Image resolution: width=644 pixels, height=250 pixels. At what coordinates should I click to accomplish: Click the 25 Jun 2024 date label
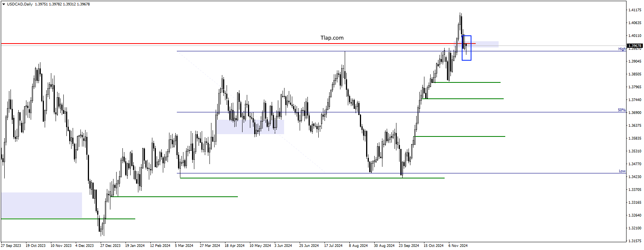coord(309,246)
